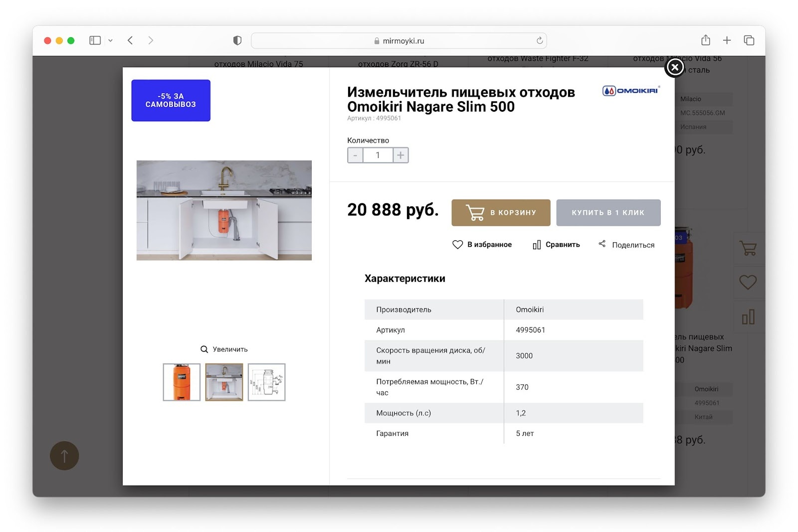The image size is (798, 532).
Task: Open the Safari share icon
Action: [x=705, y=40]
